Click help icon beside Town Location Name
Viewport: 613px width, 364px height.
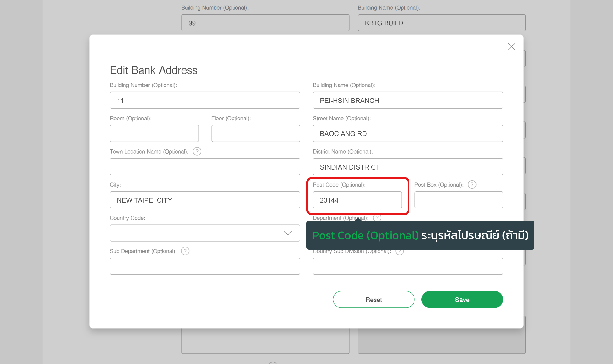(x=197, y=151)
